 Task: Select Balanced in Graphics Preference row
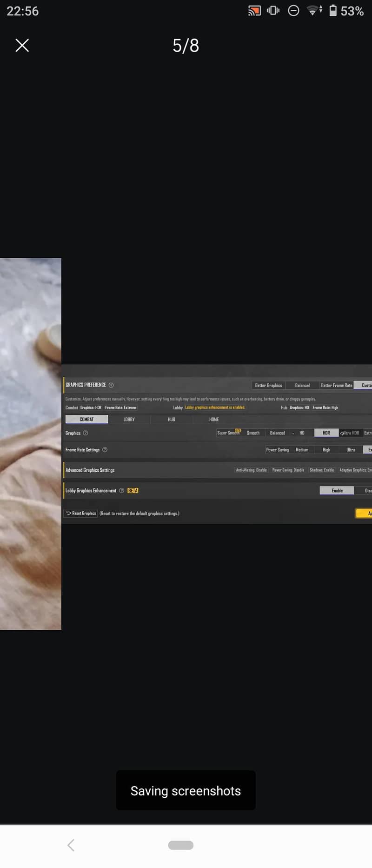pyautogui.click(x=303, y=386)
